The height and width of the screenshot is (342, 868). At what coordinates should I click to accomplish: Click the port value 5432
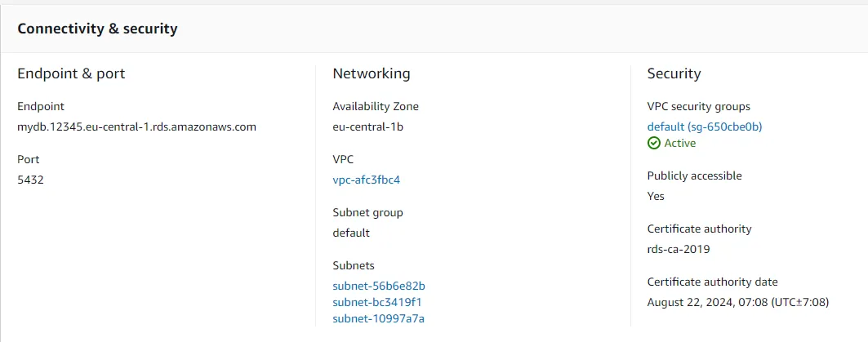pyautogui.click(x=30, y=180)
